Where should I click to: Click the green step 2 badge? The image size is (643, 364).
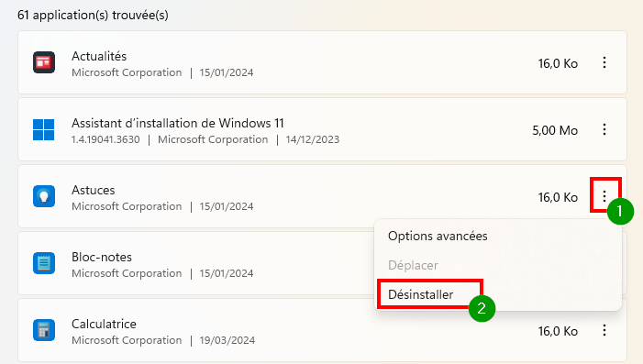coord(482,308)
